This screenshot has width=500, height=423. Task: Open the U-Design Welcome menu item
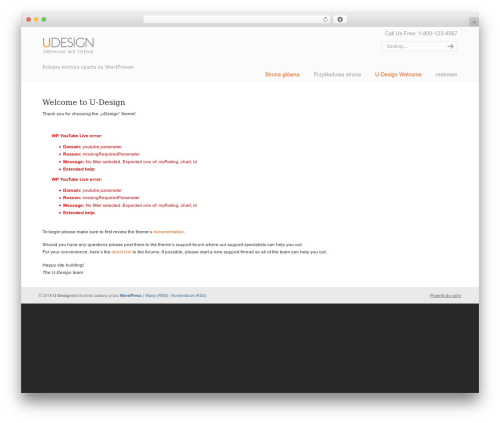398,74
